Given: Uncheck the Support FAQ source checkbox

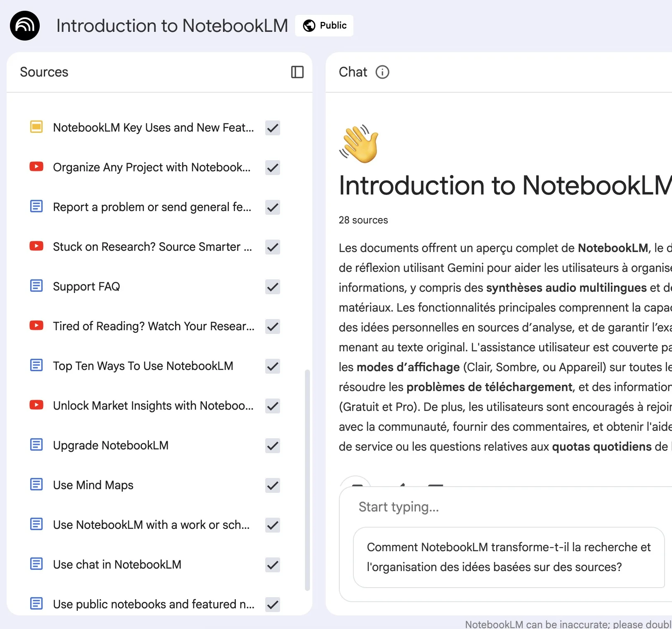Looking at the screenshot, I should click(272, 287).
